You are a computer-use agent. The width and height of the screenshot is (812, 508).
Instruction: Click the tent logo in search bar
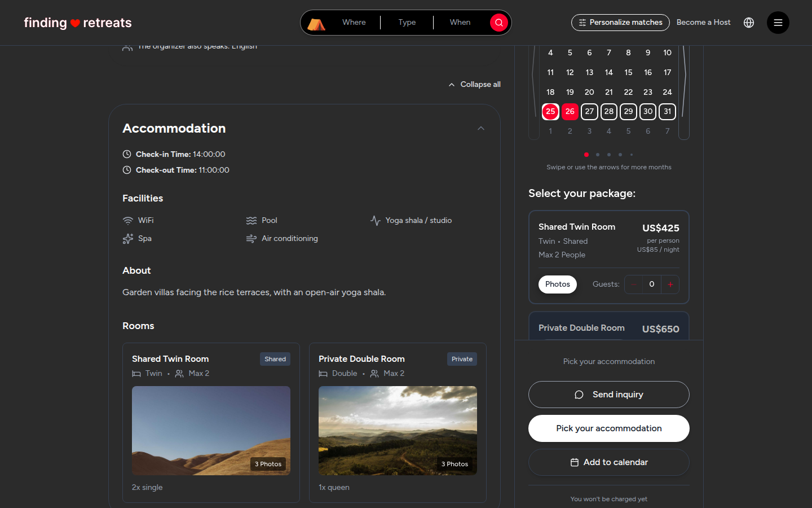(316, 23)
